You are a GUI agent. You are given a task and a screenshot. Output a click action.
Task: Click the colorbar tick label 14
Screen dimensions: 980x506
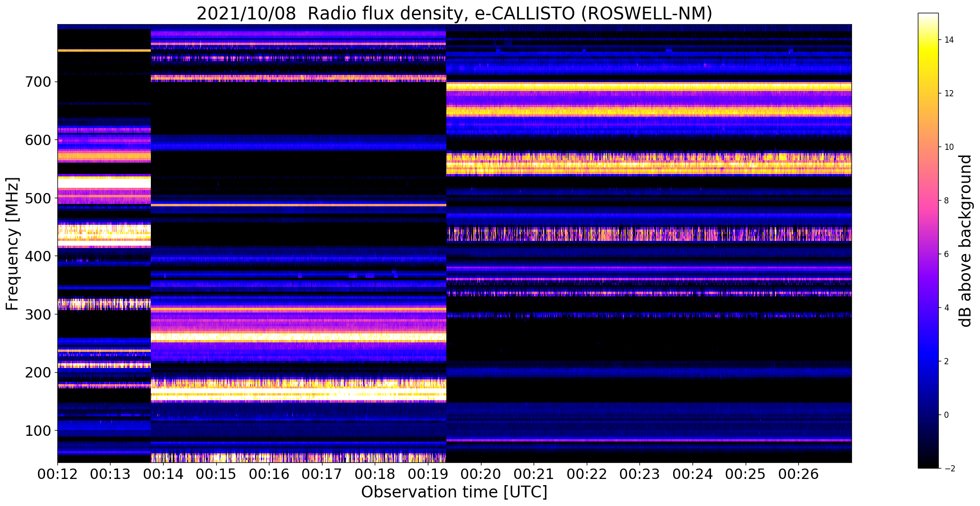click(949, 40)
